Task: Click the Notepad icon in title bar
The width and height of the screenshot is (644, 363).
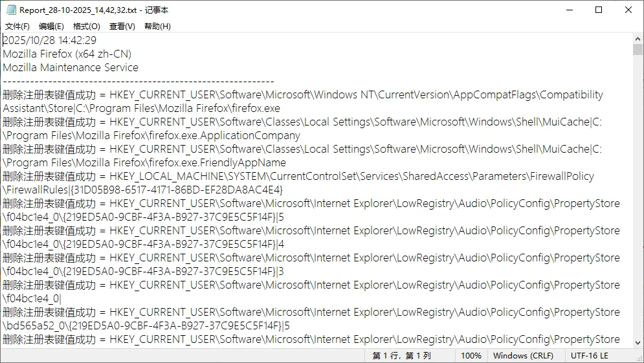Action: (11, 10)
